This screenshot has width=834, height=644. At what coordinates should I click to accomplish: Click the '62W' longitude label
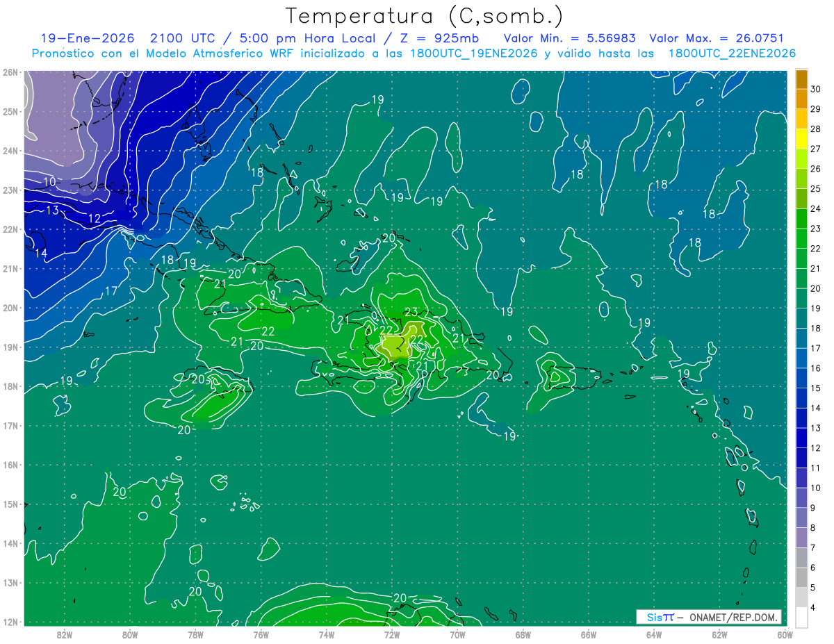(x=719, y=634)
